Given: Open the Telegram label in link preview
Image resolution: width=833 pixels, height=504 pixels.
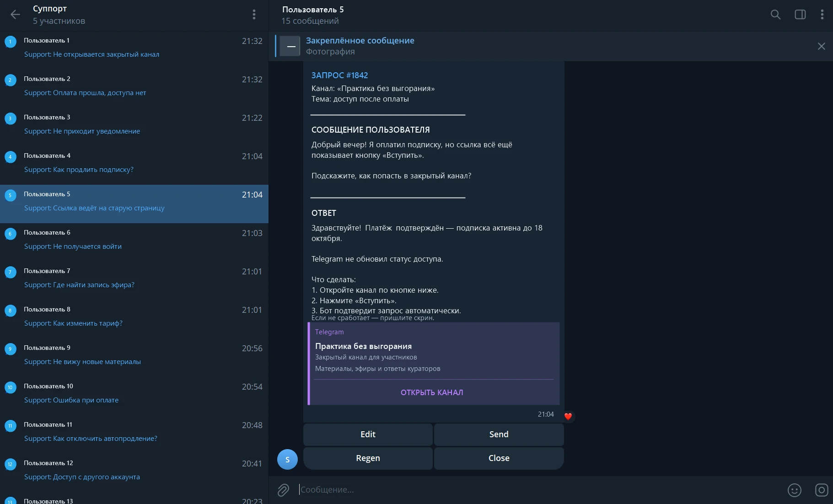Looking at the screenshot, I should point(329,332).
